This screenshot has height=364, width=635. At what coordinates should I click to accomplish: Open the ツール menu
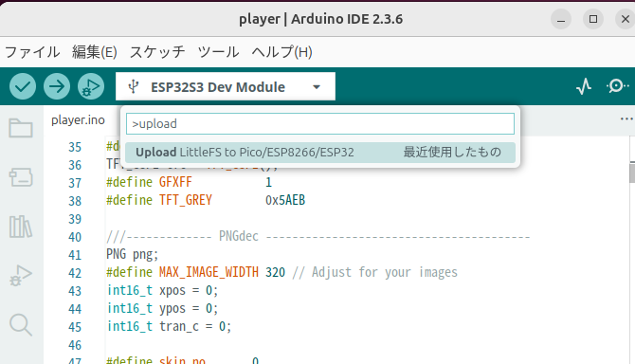[x=218, y=52]
